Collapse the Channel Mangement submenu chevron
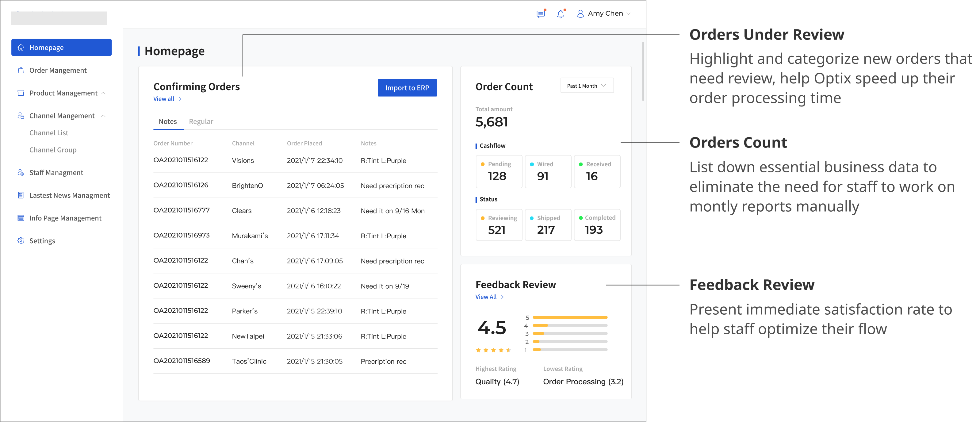Viewport: 980px width, 422px height. 103,116
